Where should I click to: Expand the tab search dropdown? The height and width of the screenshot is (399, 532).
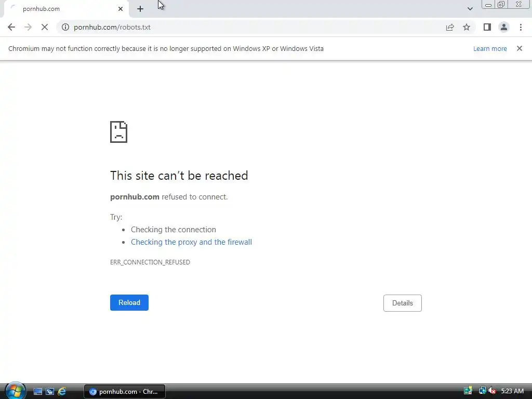(x=470, y=9)
